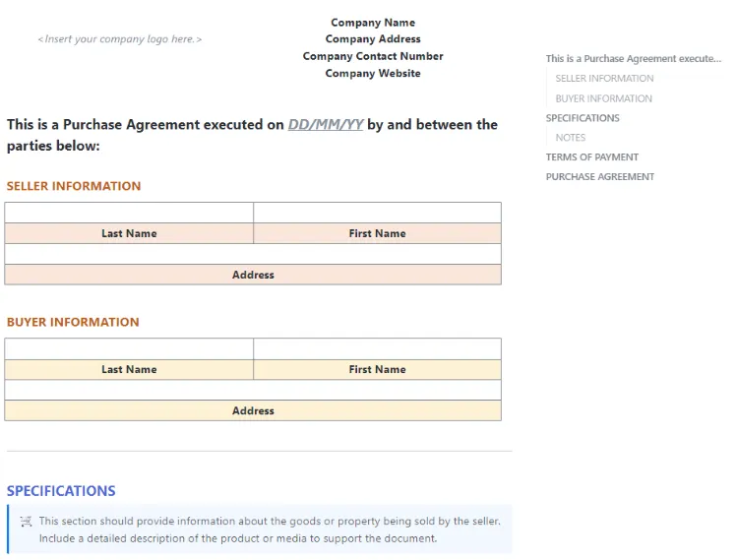The image size is (737, 560).
Task: Click the seller Address empty row
Action: coord(253,254)
